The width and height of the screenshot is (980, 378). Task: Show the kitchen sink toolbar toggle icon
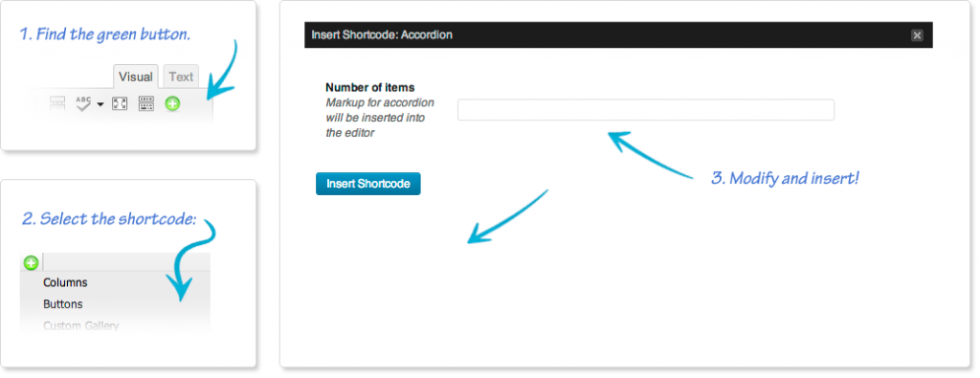[146, 103]
